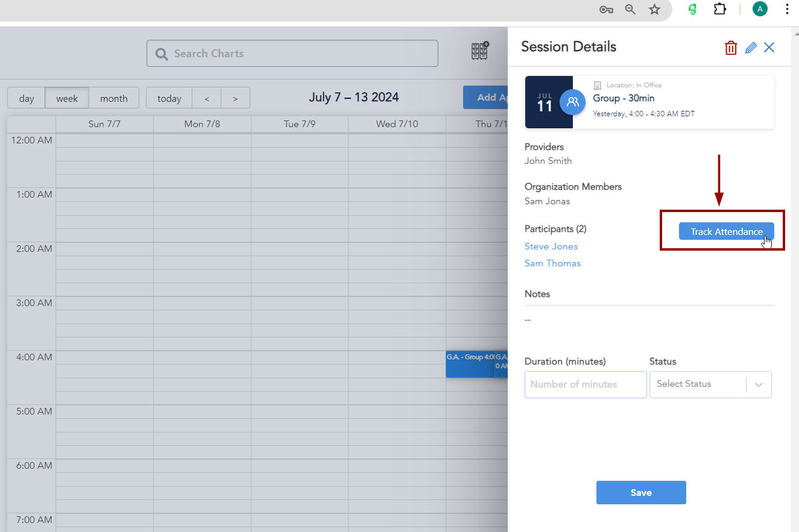Go to the previous week
The height and width of the screenshot is (532, 799).
point(207,98)
